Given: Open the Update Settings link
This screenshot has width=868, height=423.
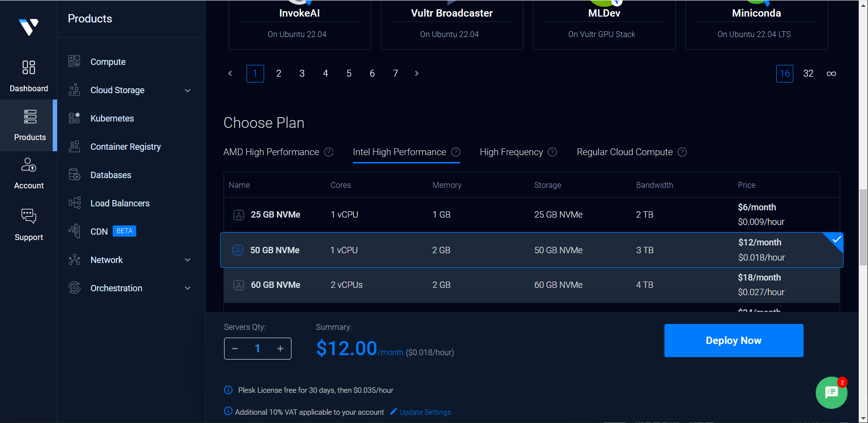Looking at the screenshot, I should tap(425, 412).
